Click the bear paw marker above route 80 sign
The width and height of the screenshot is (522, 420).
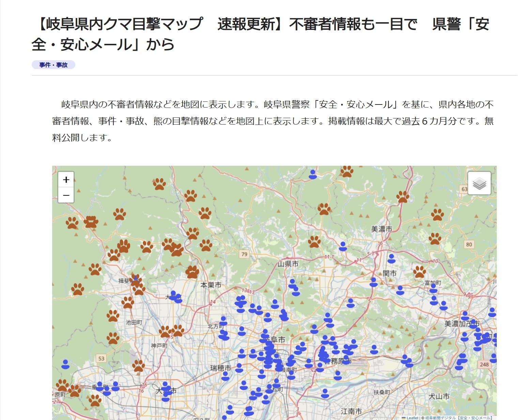435,238
